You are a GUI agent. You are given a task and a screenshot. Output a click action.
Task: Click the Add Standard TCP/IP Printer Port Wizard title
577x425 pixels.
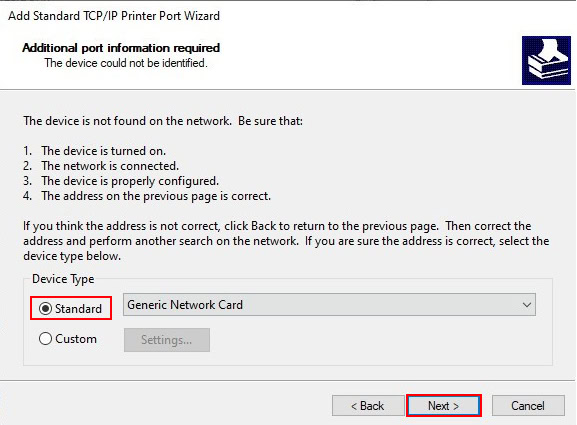(114, 16)
